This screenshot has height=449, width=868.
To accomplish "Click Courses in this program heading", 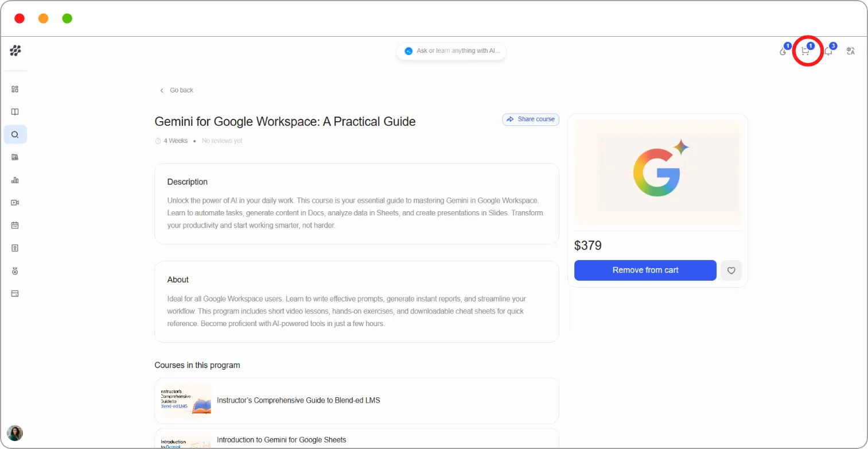I will pyautogui.click(x=197, y=365).
